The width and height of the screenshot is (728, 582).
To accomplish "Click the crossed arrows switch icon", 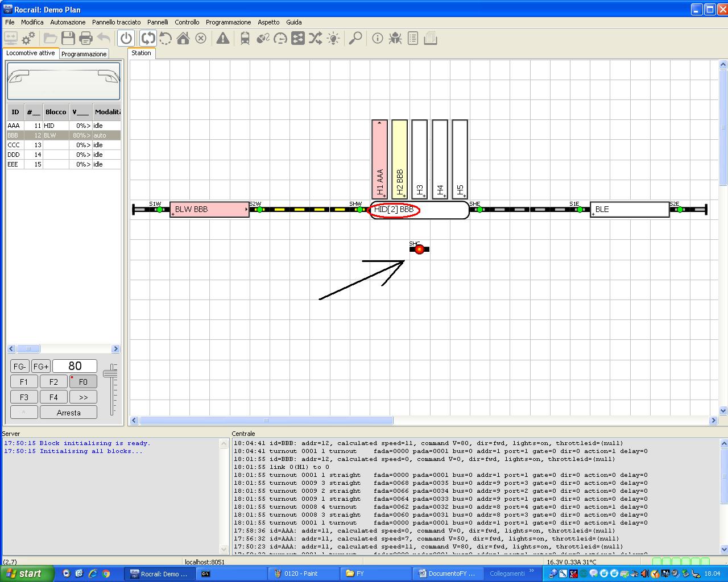I will click(316, 38).
